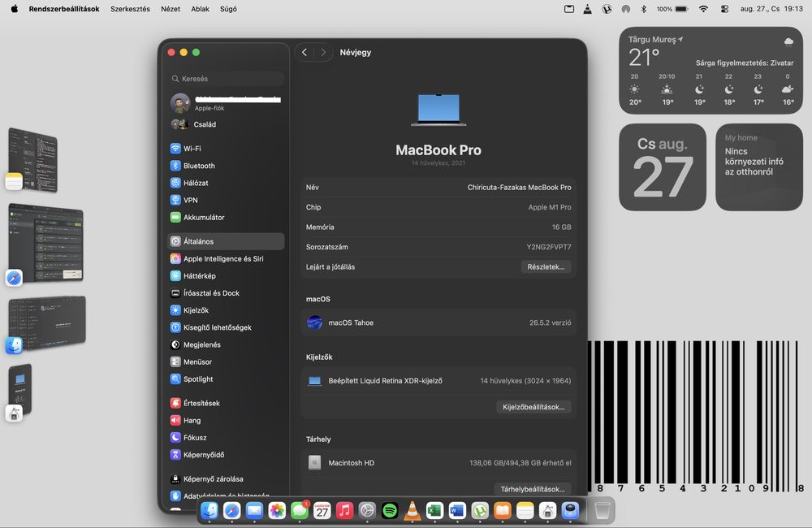Image resolution: width=812 pixels, height=528 pixels.
Task: Click the 16 GB memory value
Action: (x=561, y=227)
